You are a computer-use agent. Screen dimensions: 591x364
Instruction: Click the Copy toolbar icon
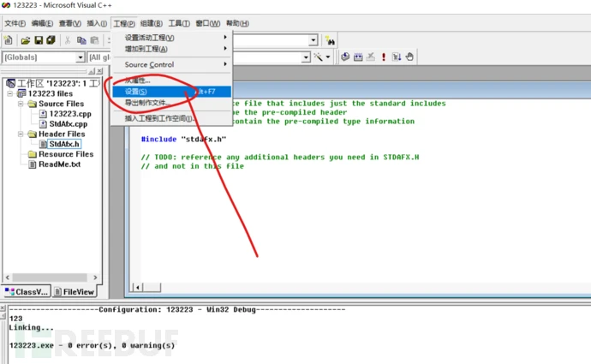[x=81, y=40]
